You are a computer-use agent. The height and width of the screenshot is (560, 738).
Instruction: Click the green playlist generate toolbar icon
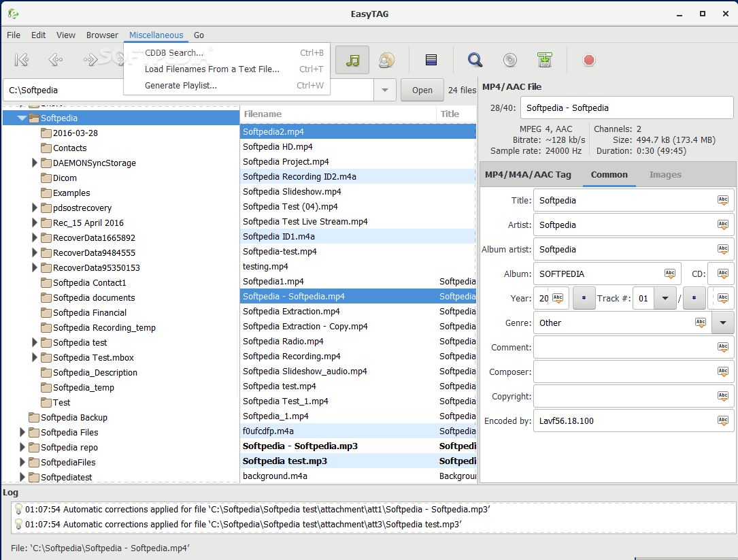coord(545,60)
